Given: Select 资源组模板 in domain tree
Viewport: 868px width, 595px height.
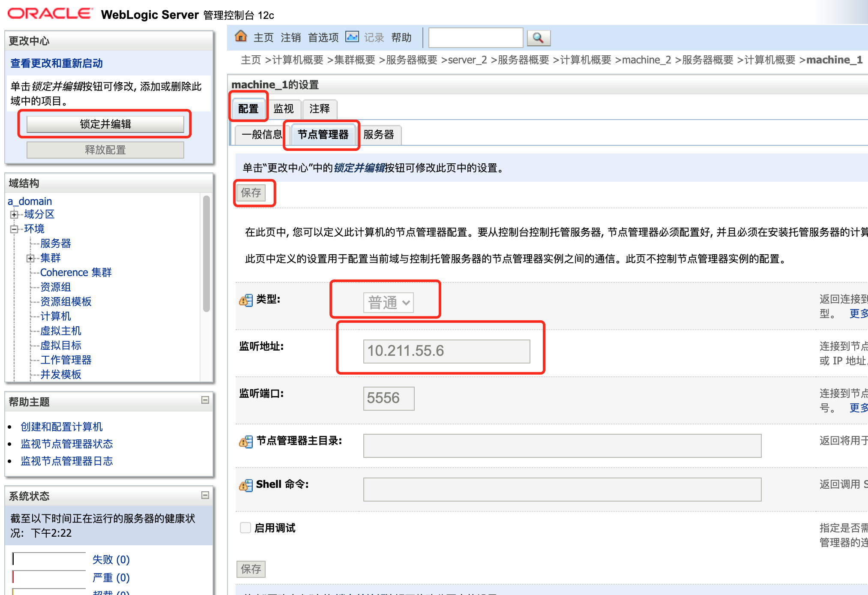Looking at the screenshot, I should 66,302.
